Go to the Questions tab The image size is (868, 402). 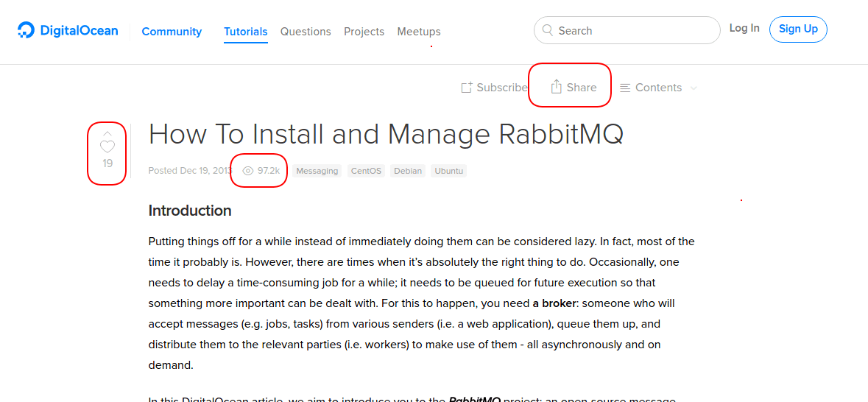pos(306,32)
